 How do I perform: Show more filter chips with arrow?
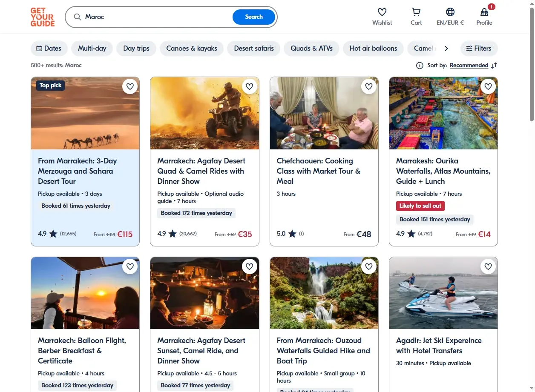(x=446, y=49)
